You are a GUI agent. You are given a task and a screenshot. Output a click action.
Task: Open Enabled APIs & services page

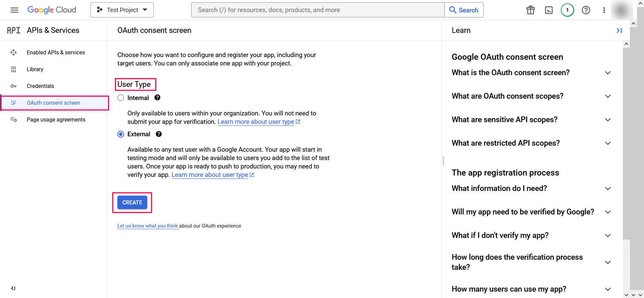(56, 53)
